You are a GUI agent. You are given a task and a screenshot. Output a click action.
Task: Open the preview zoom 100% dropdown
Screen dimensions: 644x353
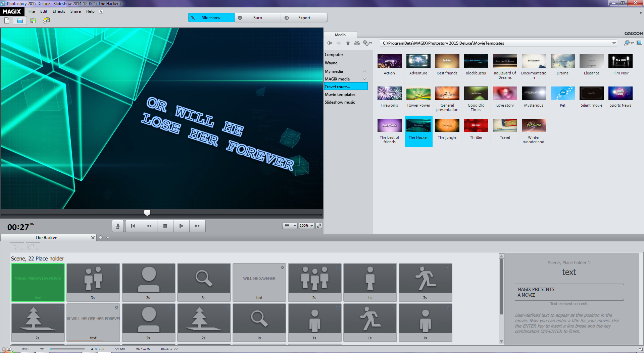(306, 226)
